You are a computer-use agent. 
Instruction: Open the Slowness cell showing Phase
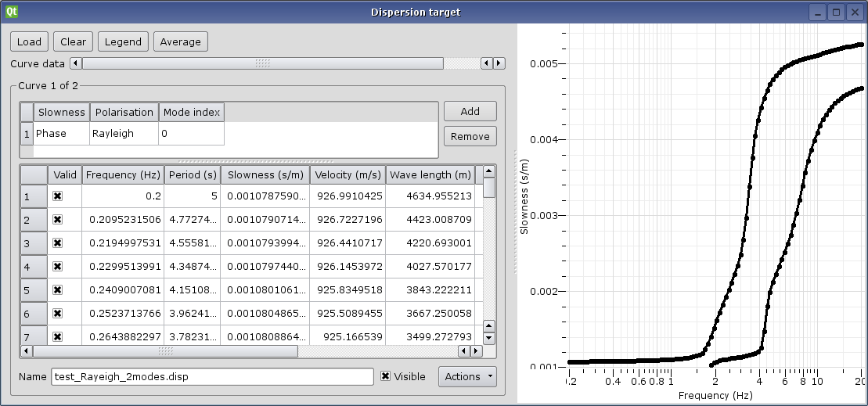(x=61, y=134)
